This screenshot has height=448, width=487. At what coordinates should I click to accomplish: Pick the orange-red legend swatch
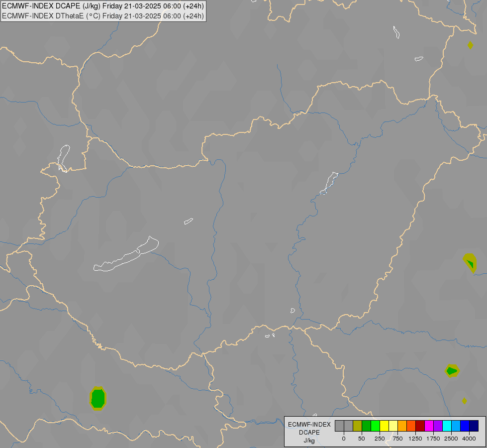coord(411,426)
